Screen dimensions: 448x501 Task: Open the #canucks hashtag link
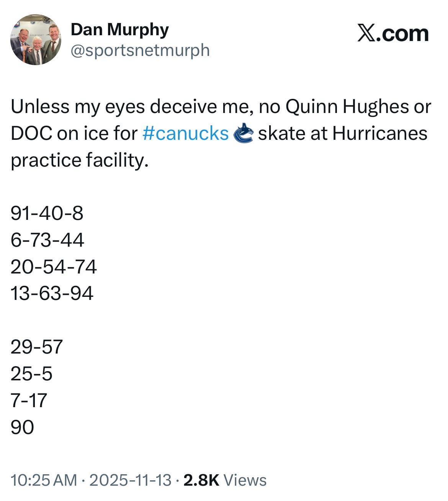[x=185, y=133]
